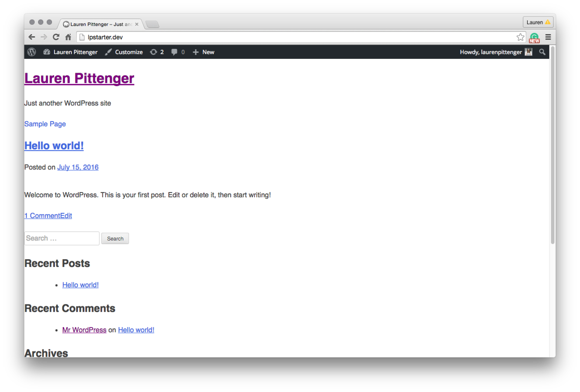Open the Howdy, laurenpittenger account menu
Screen dimensions: 580x392
pyautogui.click(x=496, y=52)
